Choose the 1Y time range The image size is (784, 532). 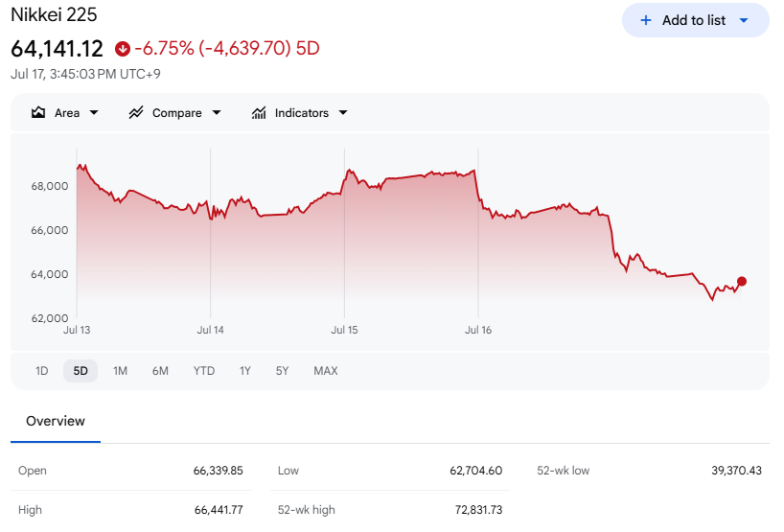[245, 371]
